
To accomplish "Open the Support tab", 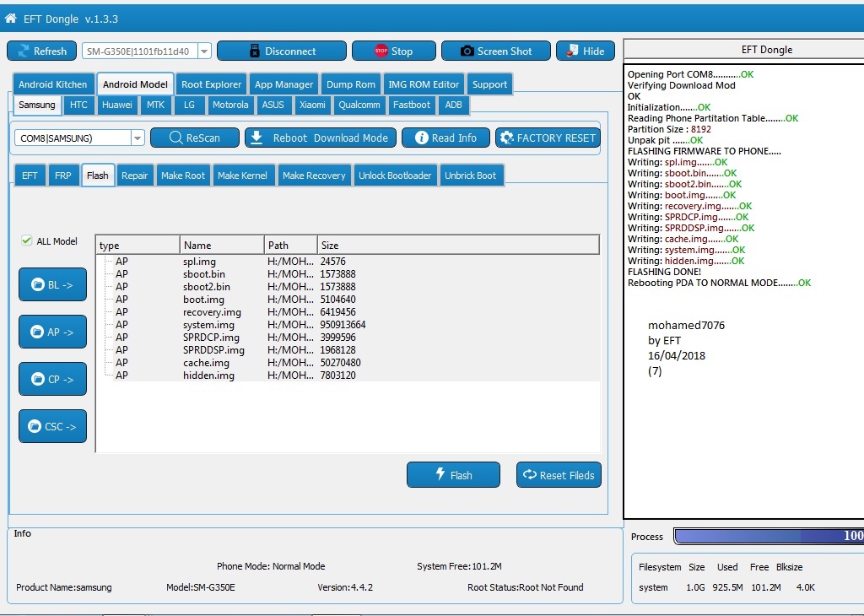I will coord(489,84).
